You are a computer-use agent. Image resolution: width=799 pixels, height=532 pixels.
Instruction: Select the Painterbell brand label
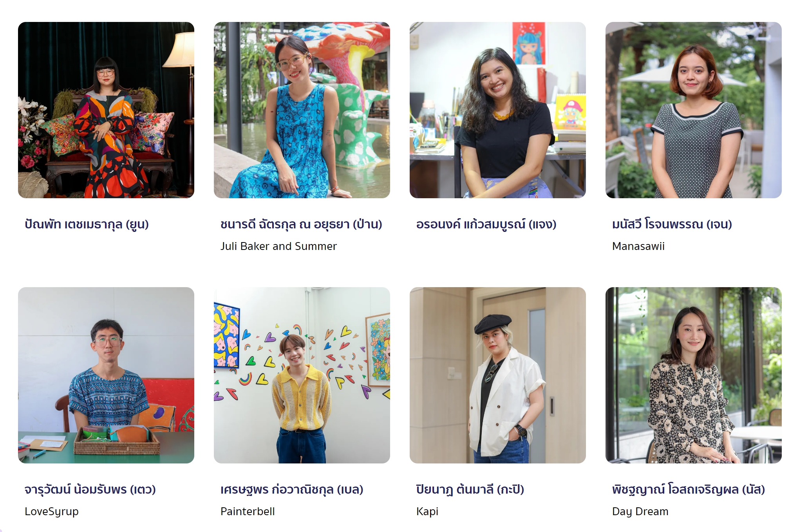point(248,512)
